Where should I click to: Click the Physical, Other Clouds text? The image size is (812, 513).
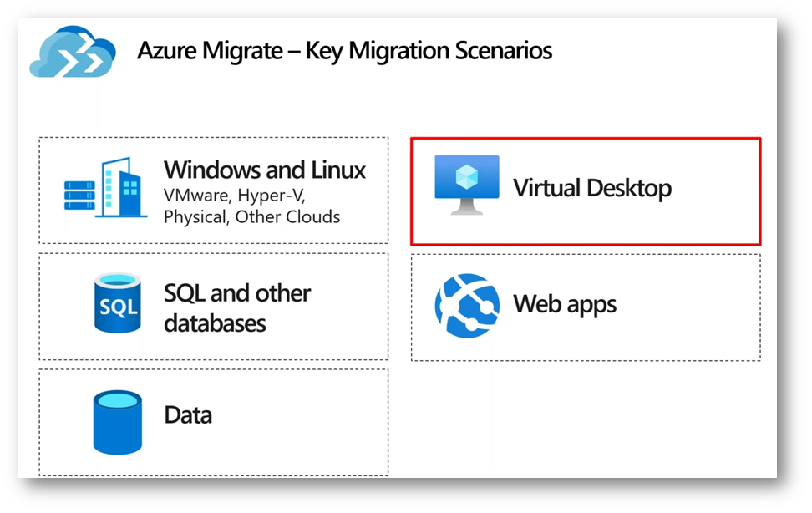[251, 216]
